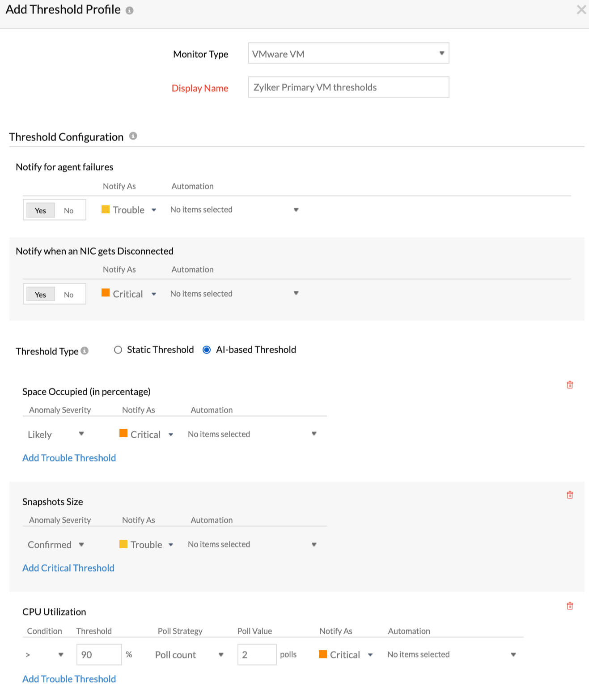Select the AI-based Threshold radio button
The width and height of the screenshot is (589, 700).
[207, 350]
